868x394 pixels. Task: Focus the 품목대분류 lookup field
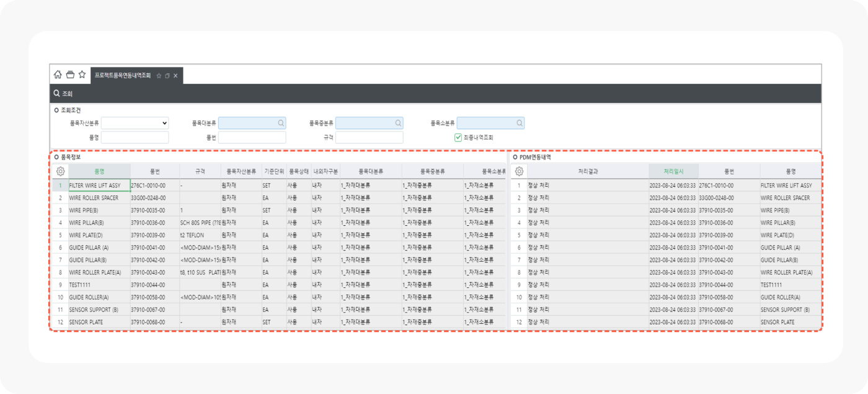click(252, 123)
